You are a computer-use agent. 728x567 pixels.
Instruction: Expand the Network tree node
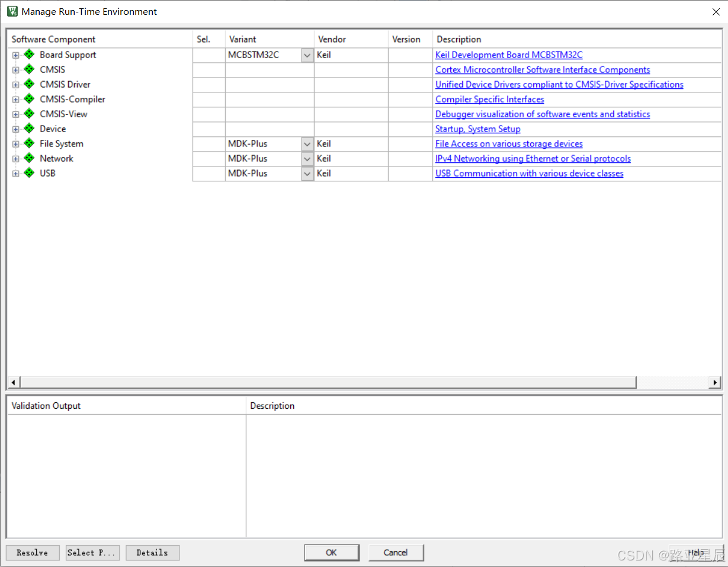[16, 159]
